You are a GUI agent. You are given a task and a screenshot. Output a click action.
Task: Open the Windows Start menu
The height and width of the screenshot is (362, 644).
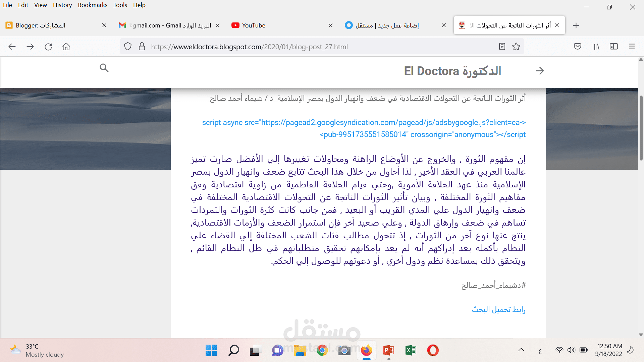[x=211, y=350]
